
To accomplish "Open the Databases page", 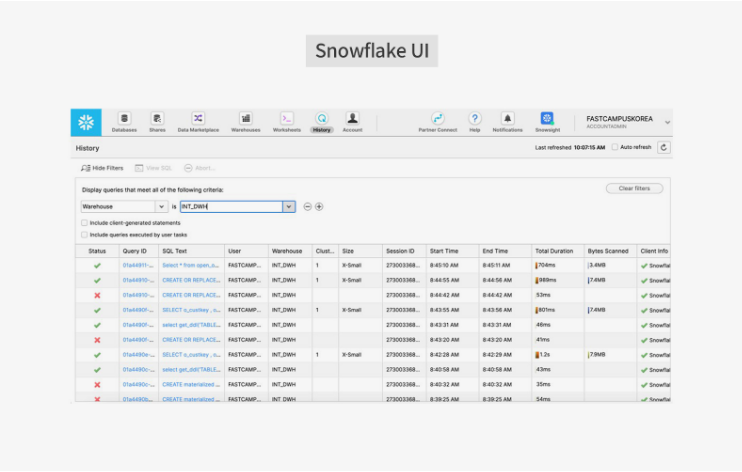I will tap(124, 122).
